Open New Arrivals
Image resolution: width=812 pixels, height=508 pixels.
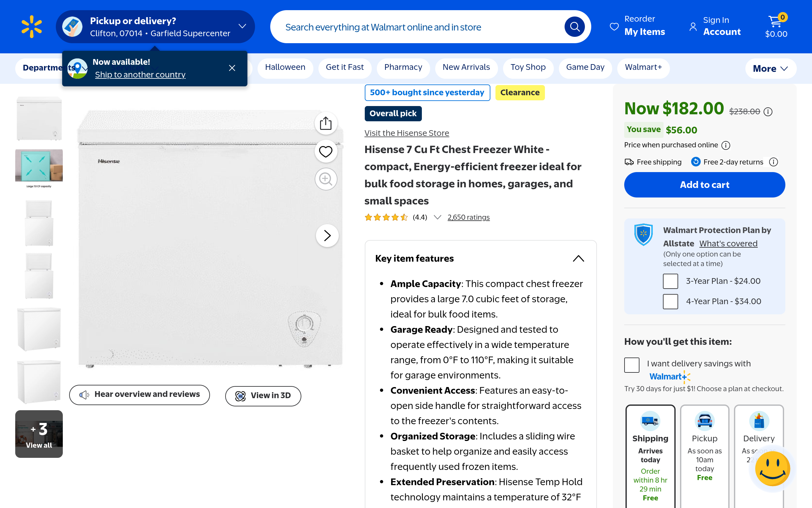pos(466,68)
